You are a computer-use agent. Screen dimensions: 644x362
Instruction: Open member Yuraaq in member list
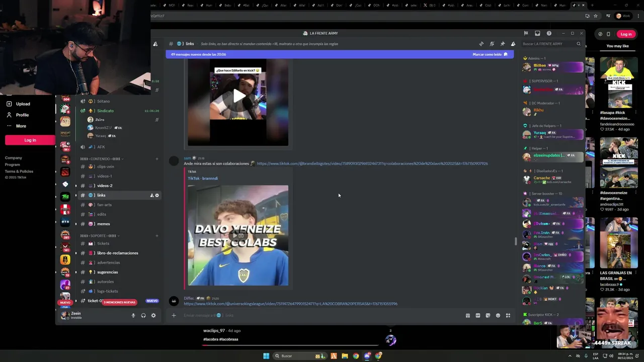point(552,134)
